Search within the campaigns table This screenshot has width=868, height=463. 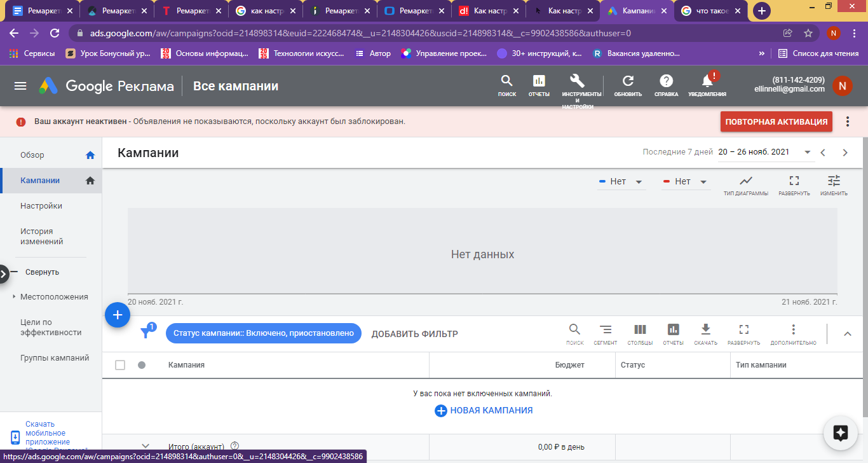point(574,334)
